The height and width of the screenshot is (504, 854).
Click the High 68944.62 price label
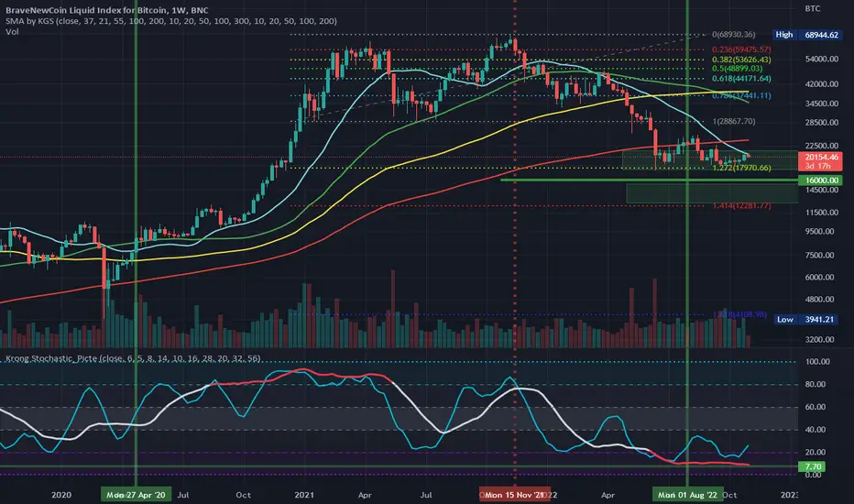tap(808, 35)
